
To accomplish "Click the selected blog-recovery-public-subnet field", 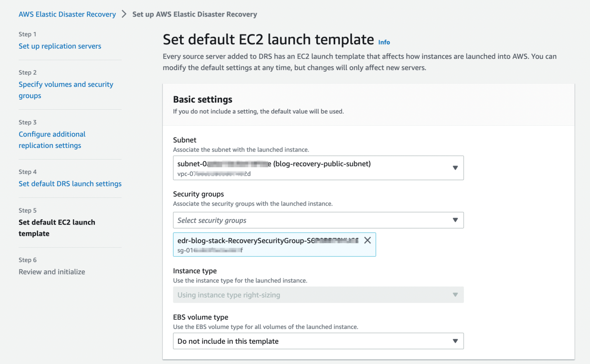I will pos(289,168).
